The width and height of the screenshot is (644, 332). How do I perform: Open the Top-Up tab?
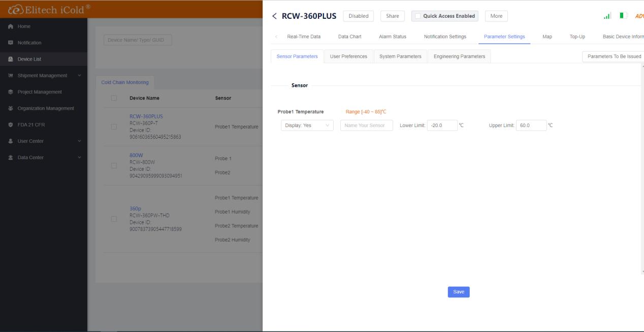577,36
